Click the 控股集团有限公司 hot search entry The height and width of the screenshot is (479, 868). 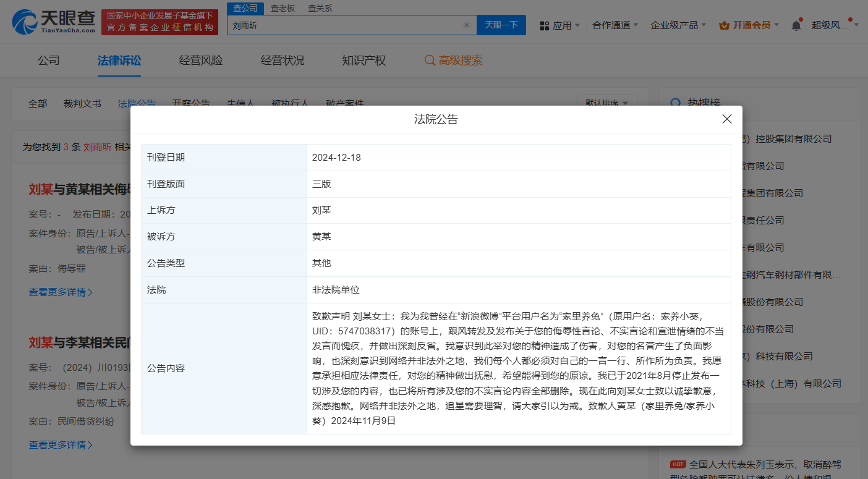coord(787,139)
